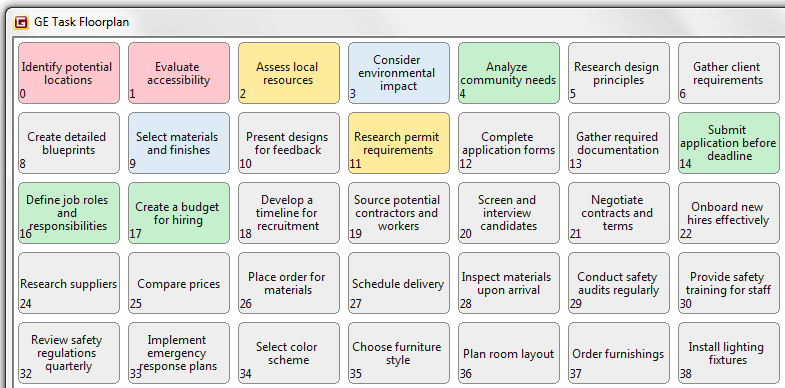Select the pink Identify potential locations tile
The height and width of the screenshot is (388, 785).
point(69,73)
